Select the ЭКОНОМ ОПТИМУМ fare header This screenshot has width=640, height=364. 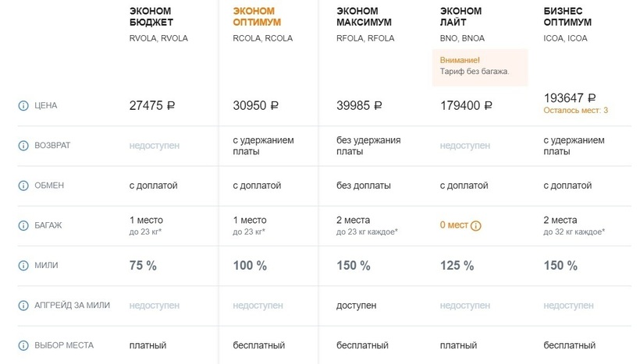point(257,17)
